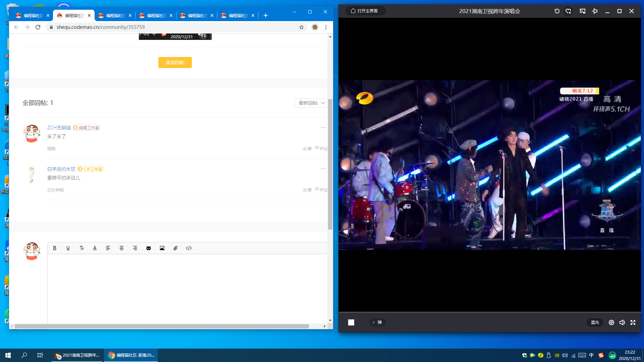The width and height of the screenshot is (644, 362).
Task: Comment on the reply by ZCH无聊喵
Action: [x=321, y=148]
